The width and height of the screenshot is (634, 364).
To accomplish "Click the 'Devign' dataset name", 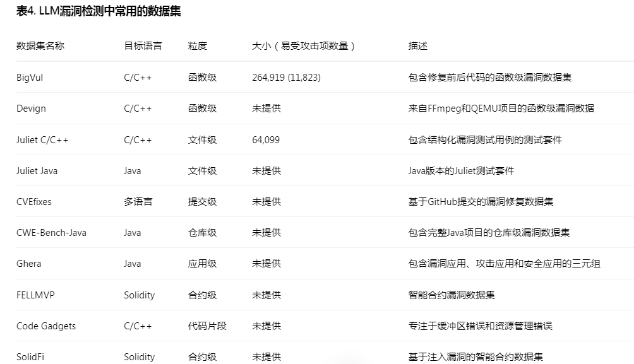I will click(x=31, y=109).
